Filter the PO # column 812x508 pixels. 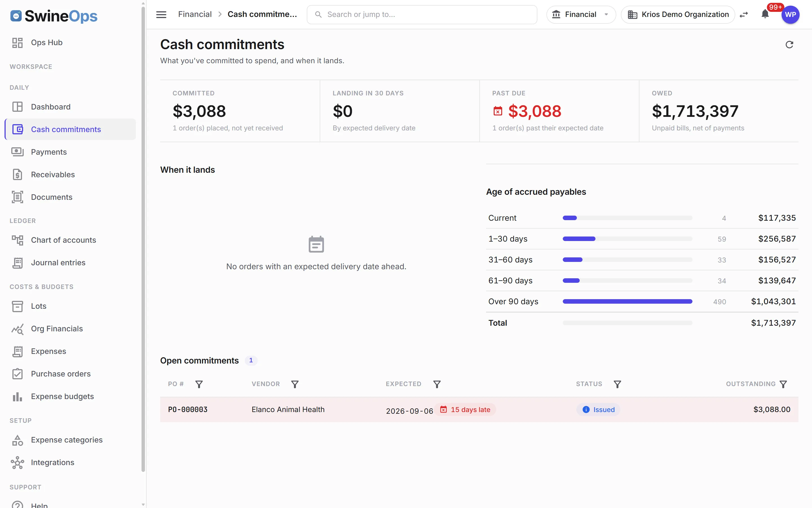point(199,384)
